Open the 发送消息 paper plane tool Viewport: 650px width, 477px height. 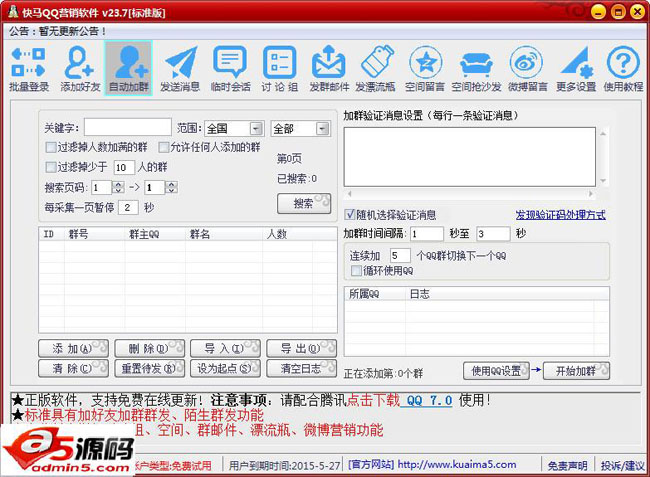(180, 69)
